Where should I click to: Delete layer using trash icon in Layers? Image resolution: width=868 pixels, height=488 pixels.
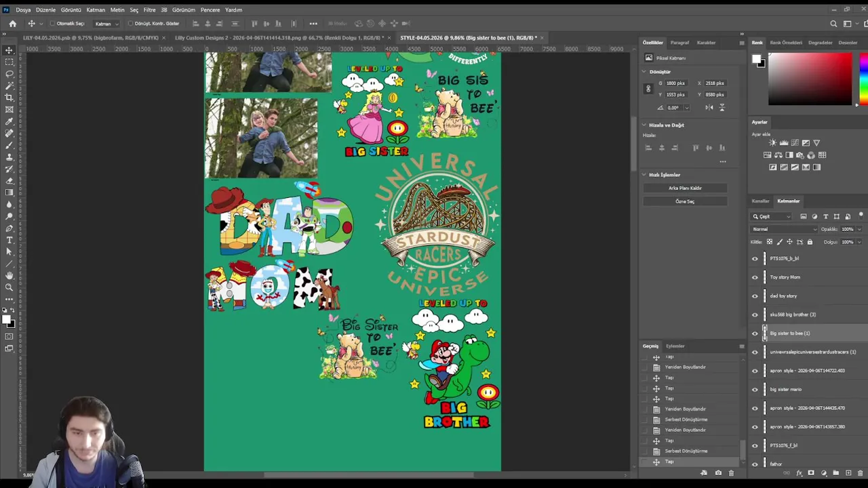860,473
